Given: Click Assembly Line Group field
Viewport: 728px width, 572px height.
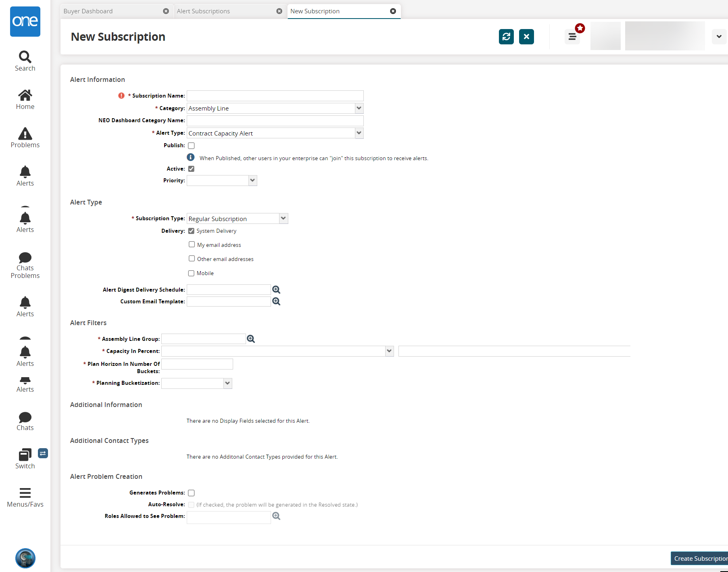Looking at the screenshot, I should coord(204,339).
